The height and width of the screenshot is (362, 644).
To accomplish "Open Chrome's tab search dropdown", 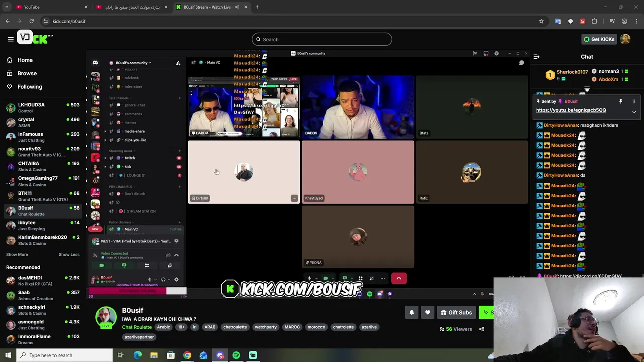I will 7,7.
